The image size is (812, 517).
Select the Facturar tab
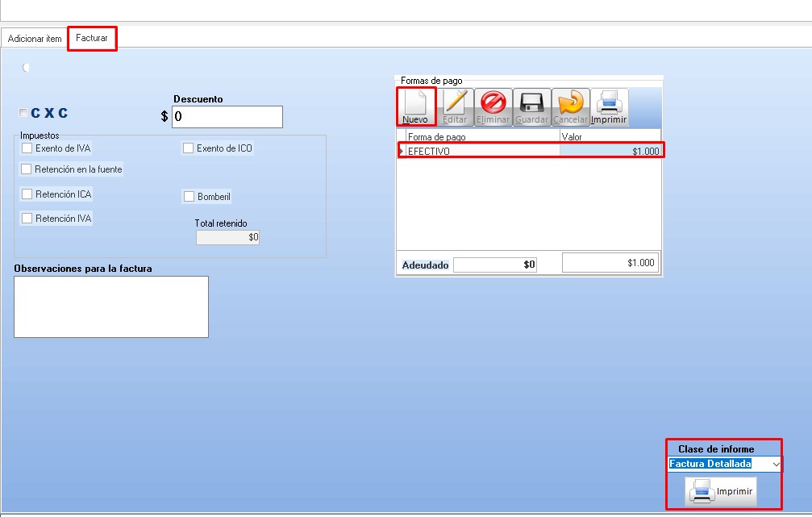[x=92, y=39]
